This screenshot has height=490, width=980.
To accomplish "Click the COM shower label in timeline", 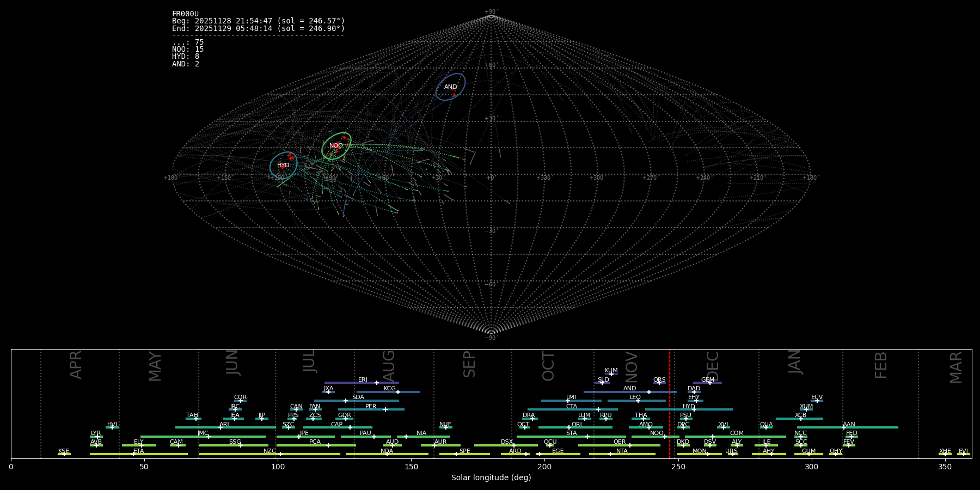I will 737,433.
